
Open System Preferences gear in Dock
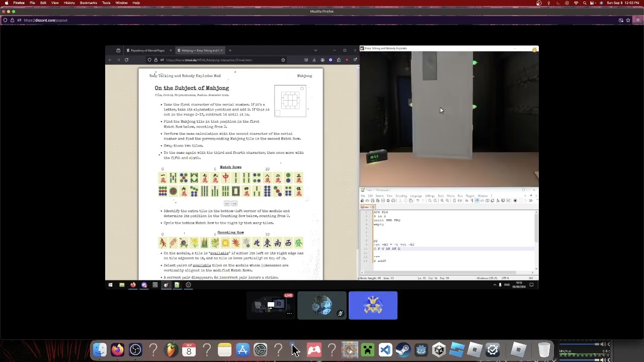click(x=260, y=349)
